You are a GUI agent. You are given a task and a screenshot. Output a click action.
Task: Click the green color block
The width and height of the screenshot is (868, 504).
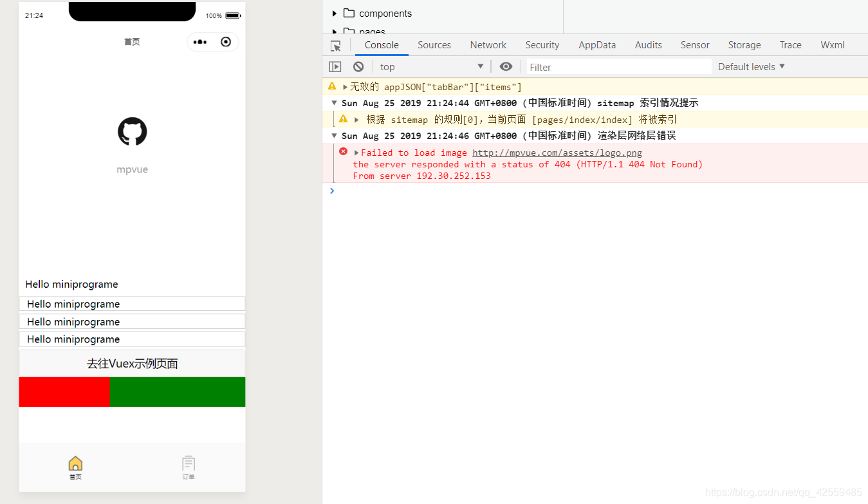coord(178,392)
